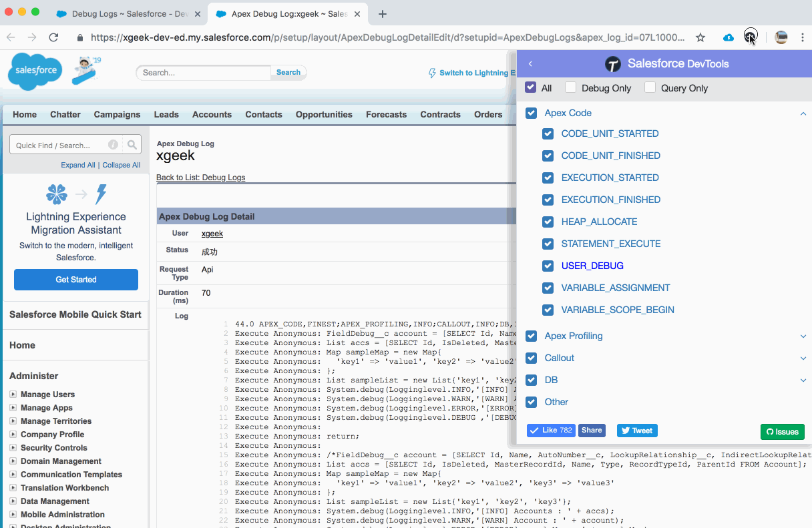Click the Search button

pyautogui.click(x=288, y=72)
